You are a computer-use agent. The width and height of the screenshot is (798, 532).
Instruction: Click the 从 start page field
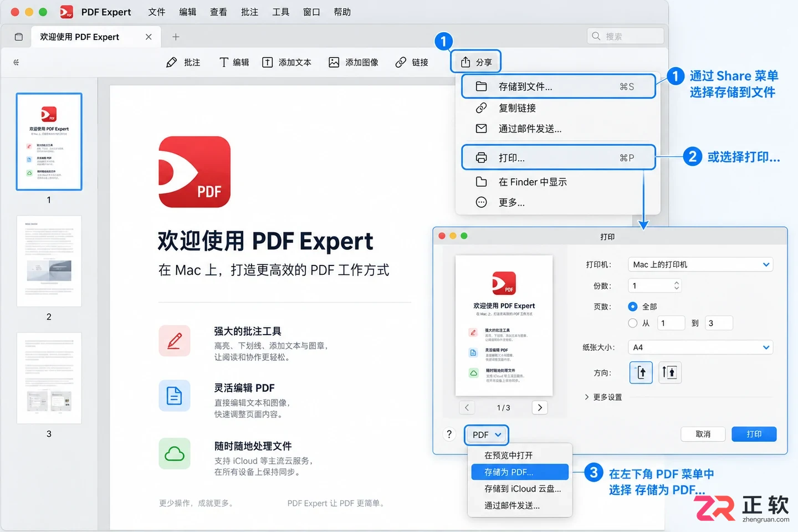671,323
